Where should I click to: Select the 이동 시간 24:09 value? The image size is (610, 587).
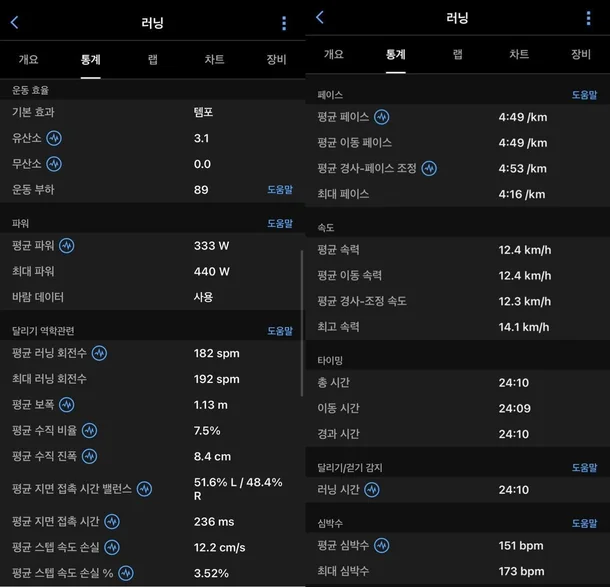click(x=514, y=408)
